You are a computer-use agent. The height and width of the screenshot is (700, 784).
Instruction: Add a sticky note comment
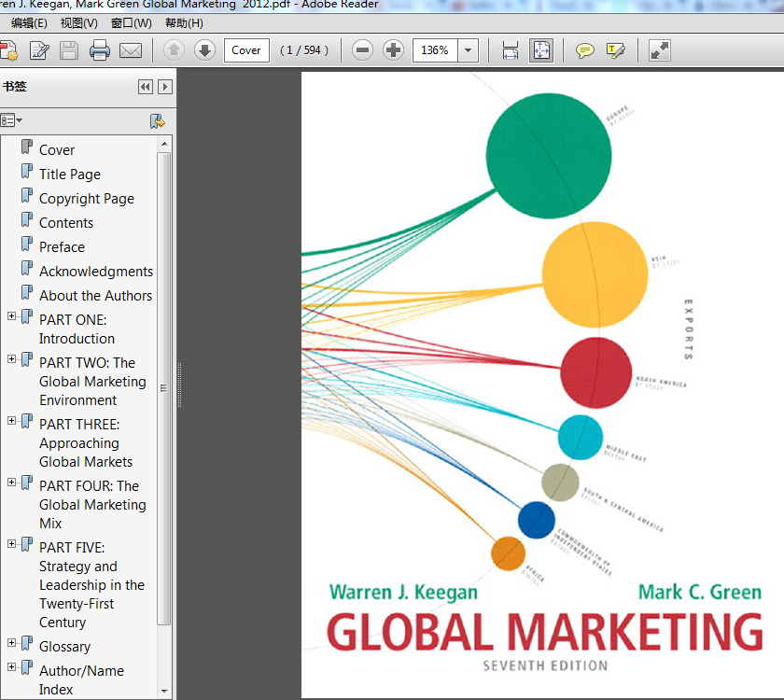coord(584,50)
